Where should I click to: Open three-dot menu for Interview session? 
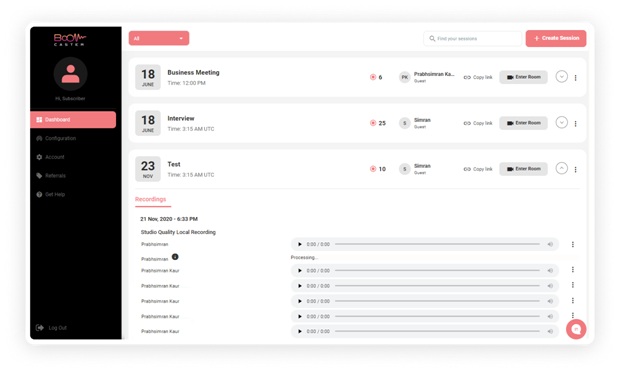click(x=576, y=124)
